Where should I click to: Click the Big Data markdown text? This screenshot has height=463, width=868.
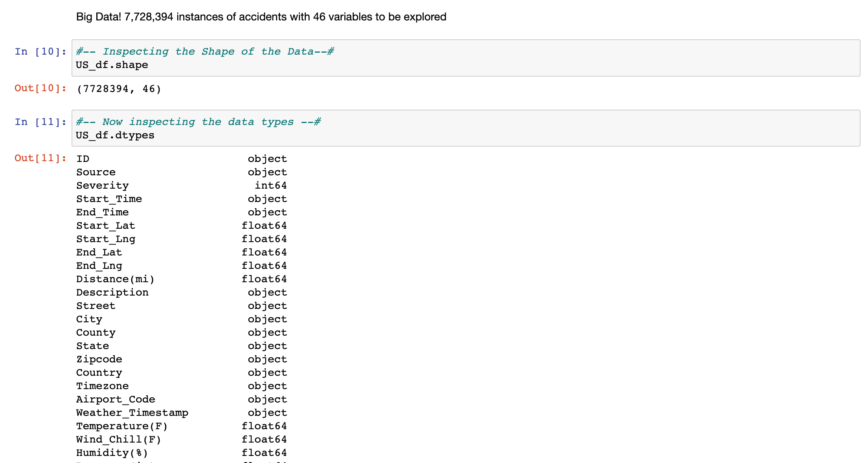(261, 17)
